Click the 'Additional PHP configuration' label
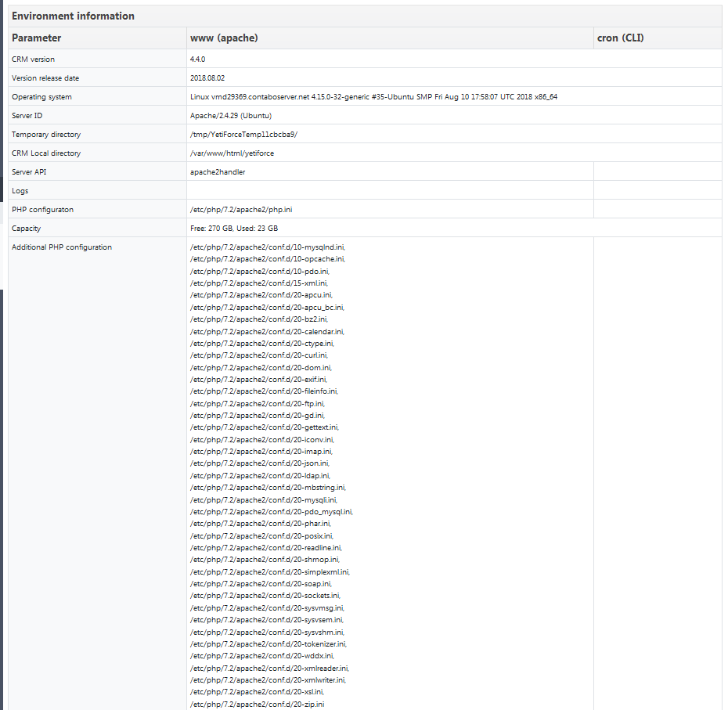The height and width of the screenshot is (710, 728). pyautogui.click(x=62, y=247)
